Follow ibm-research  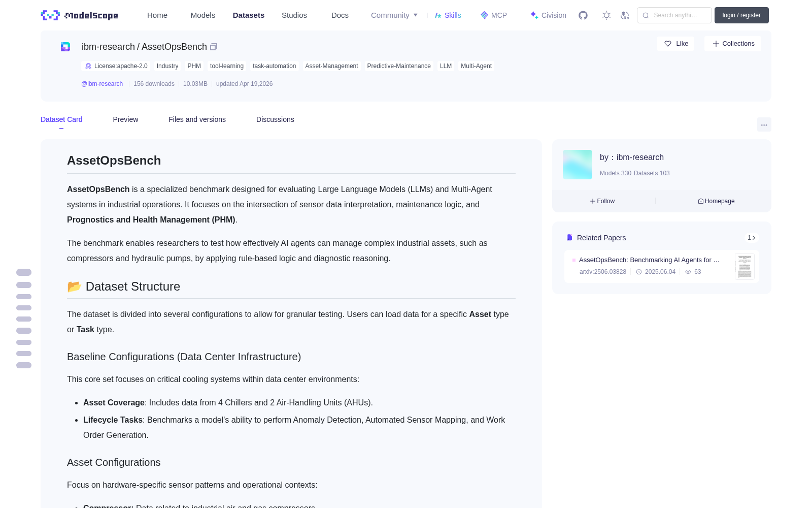coord(602,201)
